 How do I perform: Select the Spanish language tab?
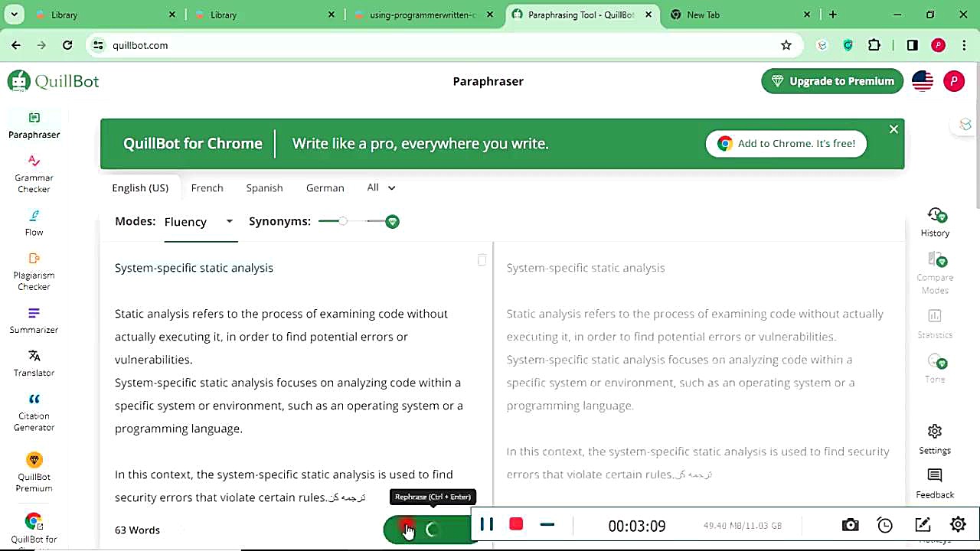[264, 187]
